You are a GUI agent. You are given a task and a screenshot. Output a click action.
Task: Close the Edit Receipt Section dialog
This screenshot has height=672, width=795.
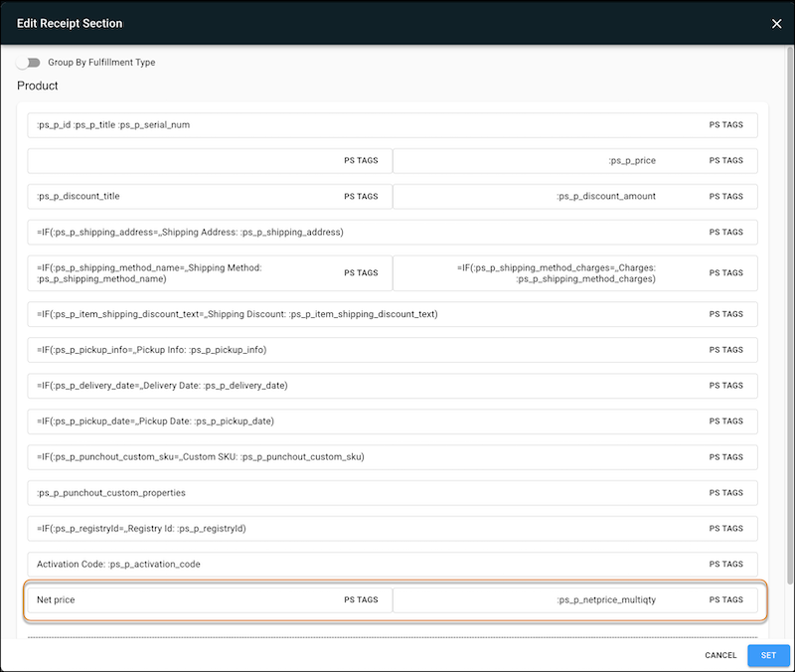(x=776, y=24)
